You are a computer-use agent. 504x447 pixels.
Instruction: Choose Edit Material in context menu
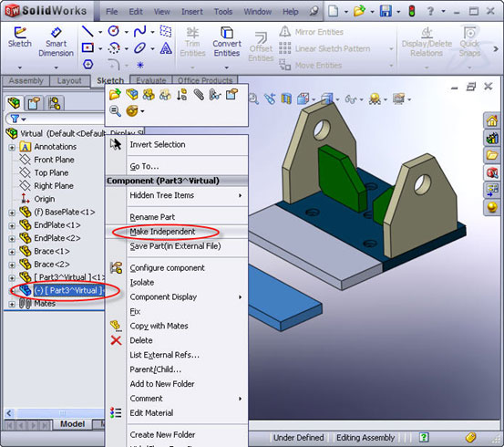pos(177,413)
